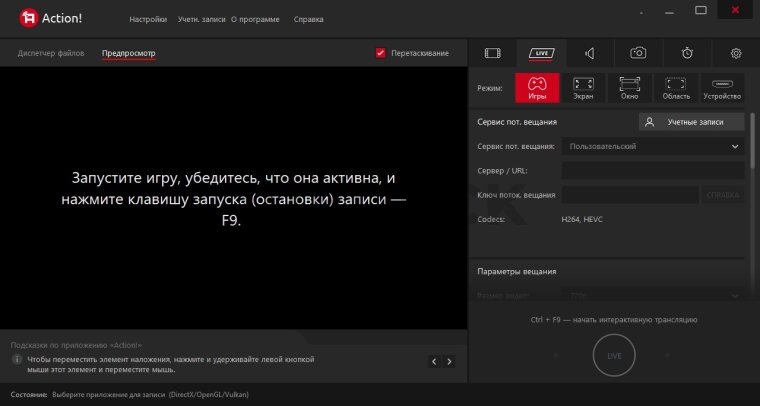Open the screenshot camera tab

point(638,53)
